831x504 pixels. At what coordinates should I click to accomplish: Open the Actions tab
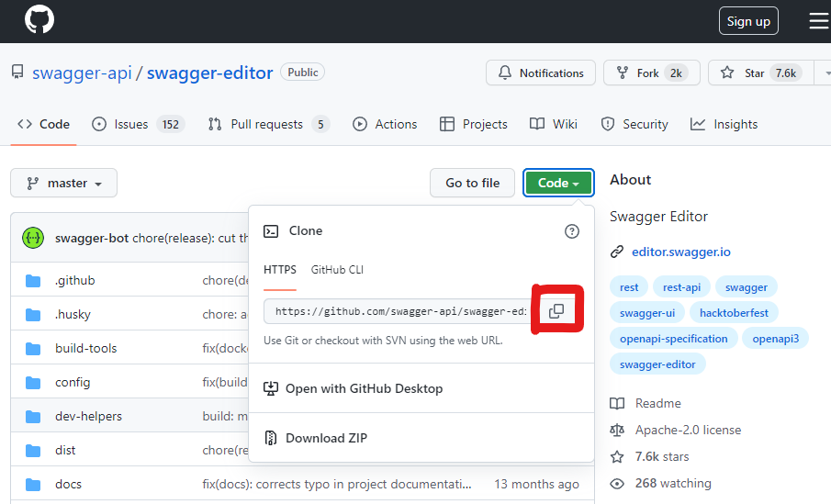(x=385, y=124)
